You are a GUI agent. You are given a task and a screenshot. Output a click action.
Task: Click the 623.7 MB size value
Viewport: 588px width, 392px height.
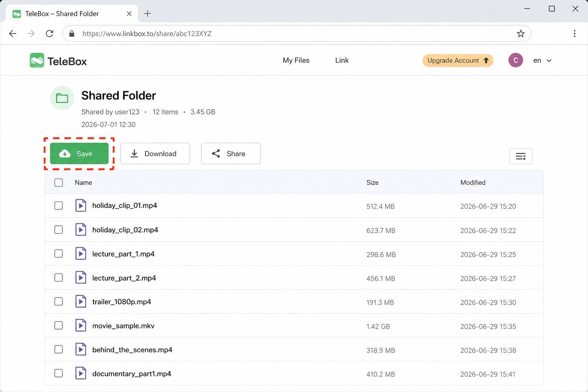point(381,230)
